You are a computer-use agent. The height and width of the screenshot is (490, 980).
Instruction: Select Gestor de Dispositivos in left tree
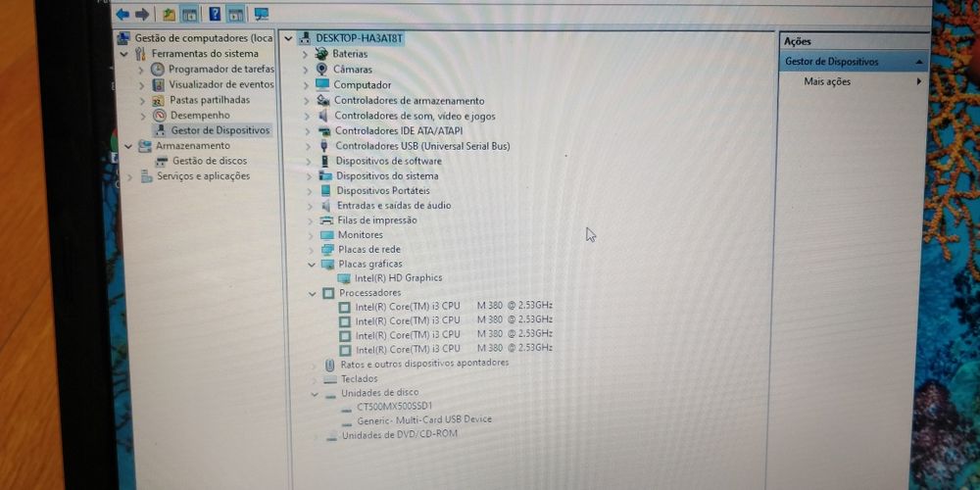[x=220, y=130]
